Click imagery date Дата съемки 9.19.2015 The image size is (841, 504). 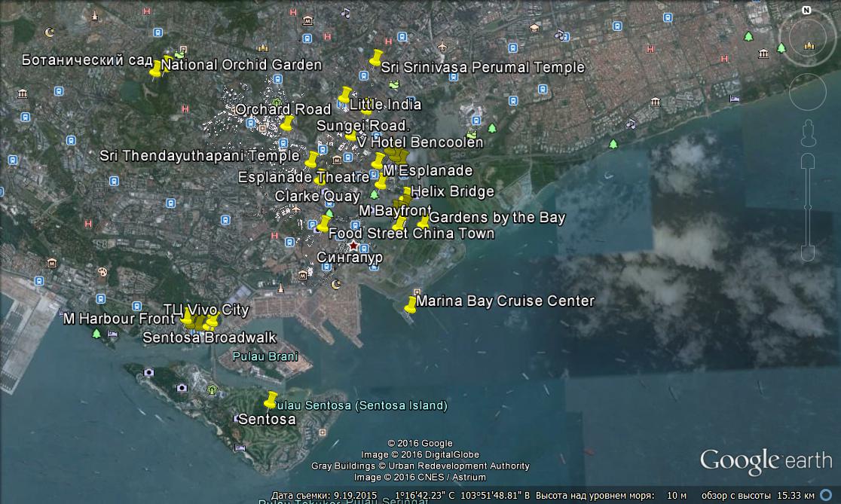tap(324, 496)
